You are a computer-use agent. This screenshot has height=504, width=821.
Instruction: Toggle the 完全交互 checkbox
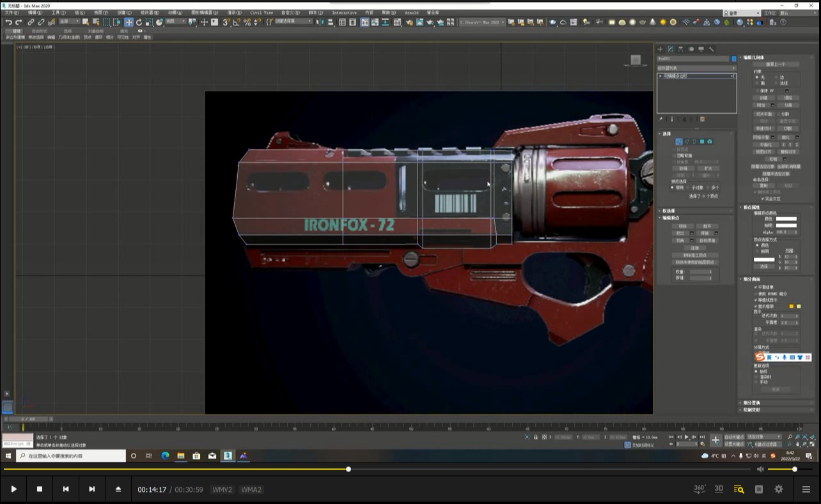click(763, 199)
